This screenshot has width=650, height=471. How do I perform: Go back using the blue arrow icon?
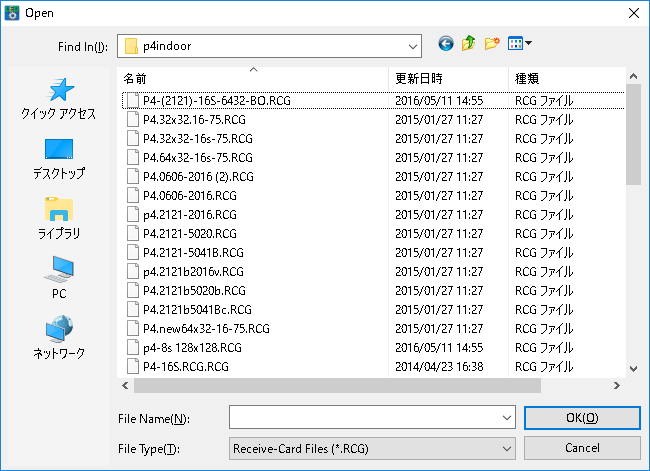tap(446, 44)
